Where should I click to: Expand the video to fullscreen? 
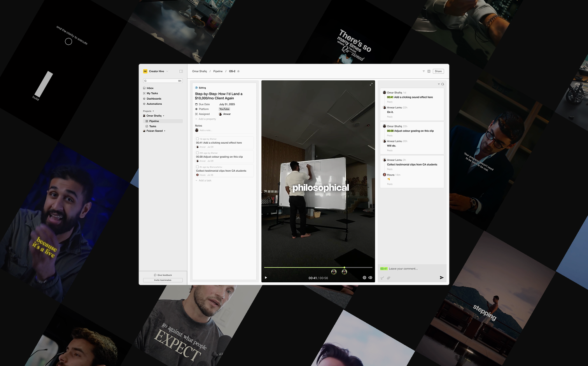(371, 84)
